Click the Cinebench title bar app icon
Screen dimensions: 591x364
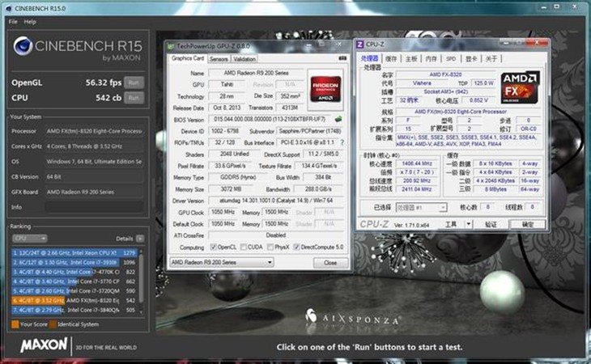(8, 8)
